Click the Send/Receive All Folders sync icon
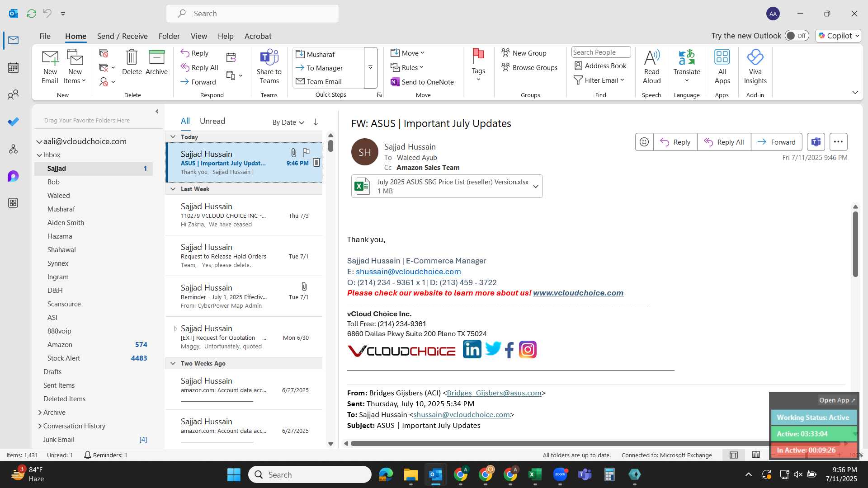This screenshot has width=868, height=488. (x=32, y=14)
